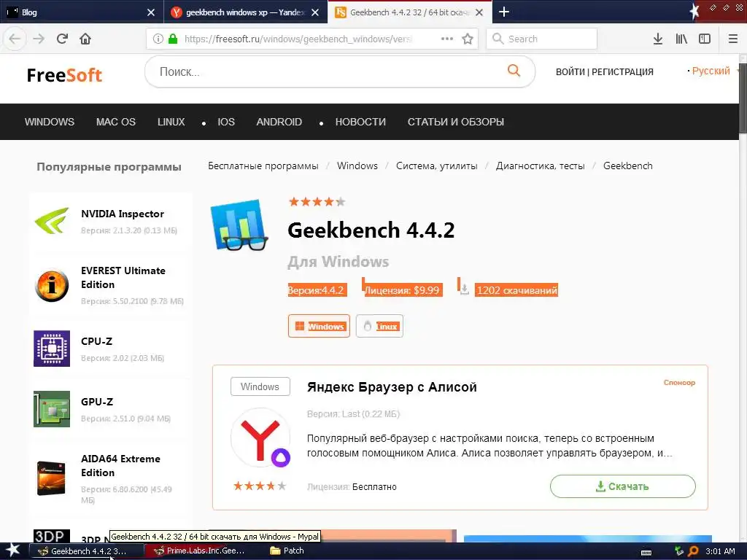Open page actions three-dots menu

pyautogui.click(x=447, y=39)
